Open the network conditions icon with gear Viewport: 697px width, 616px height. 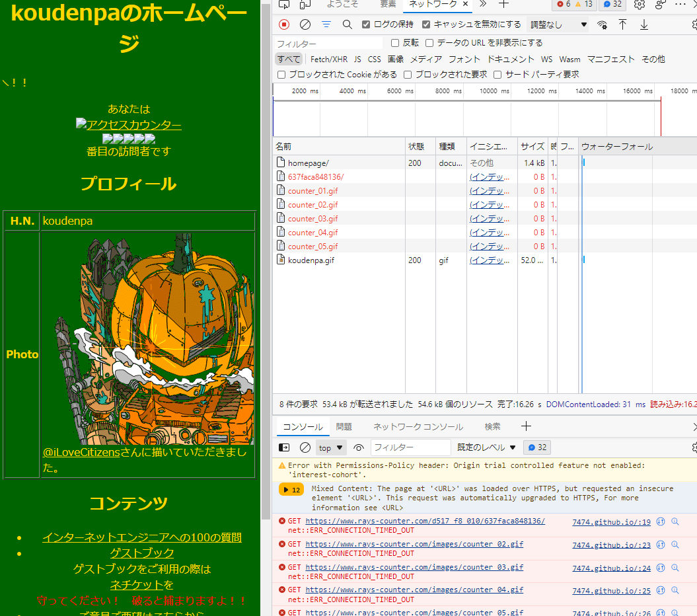coord(602,24)
